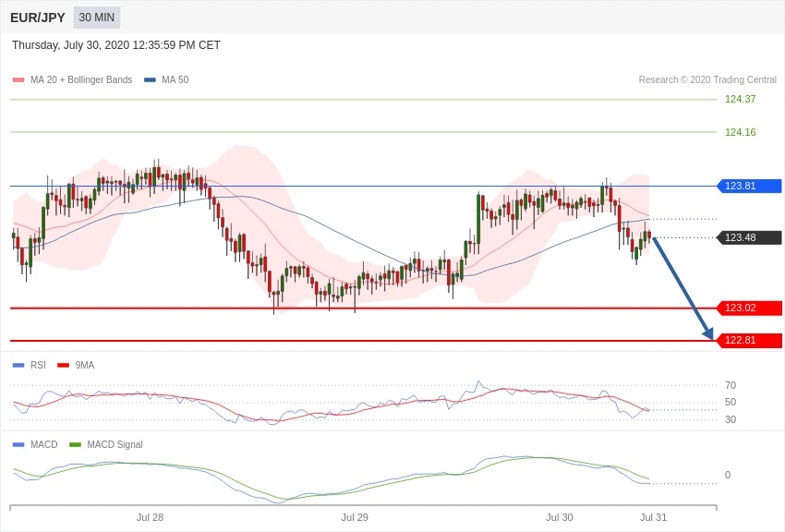Click the blue 123.81 pivot price tag
This screenshot has width=785, height=532.
tap(750, 187)
